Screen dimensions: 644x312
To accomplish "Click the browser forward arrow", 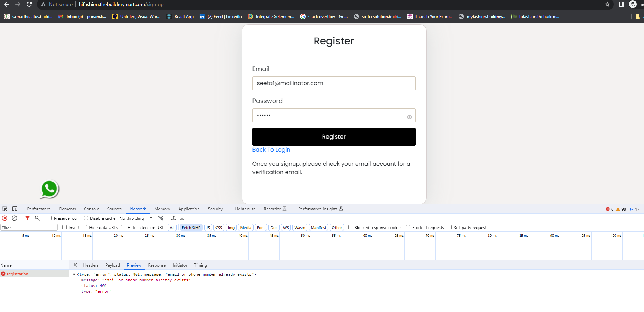I will (x=18, y=4).
